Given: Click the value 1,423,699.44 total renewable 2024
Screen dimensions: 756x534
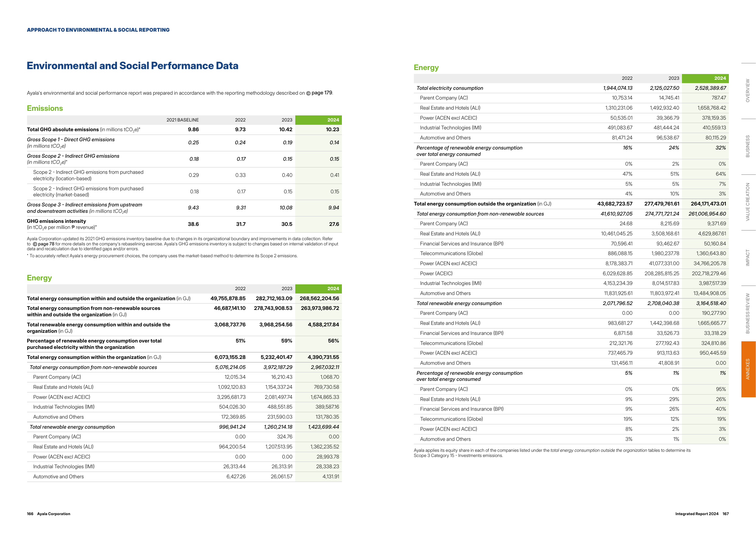Looking at the screenshot, I should [x=323, y=427].
